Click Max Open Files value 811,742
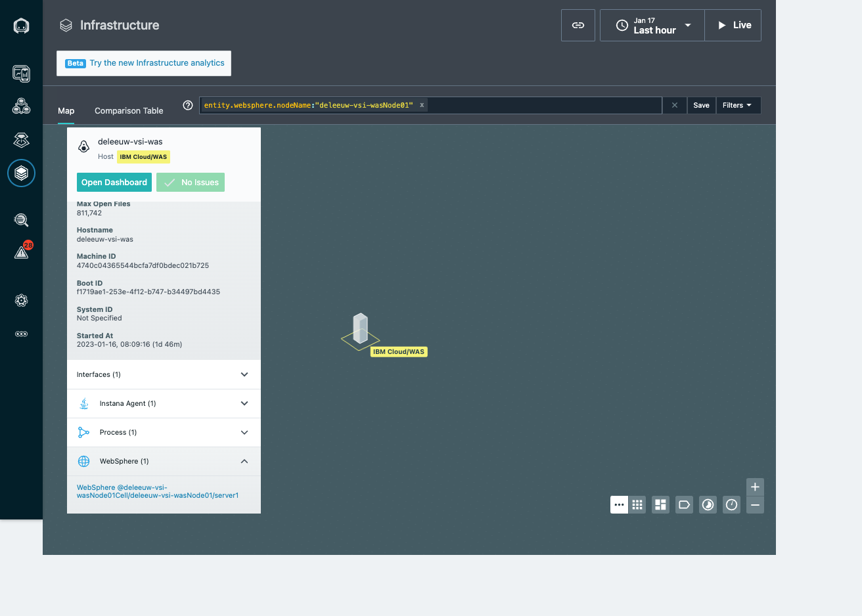 tap(89, 213)
